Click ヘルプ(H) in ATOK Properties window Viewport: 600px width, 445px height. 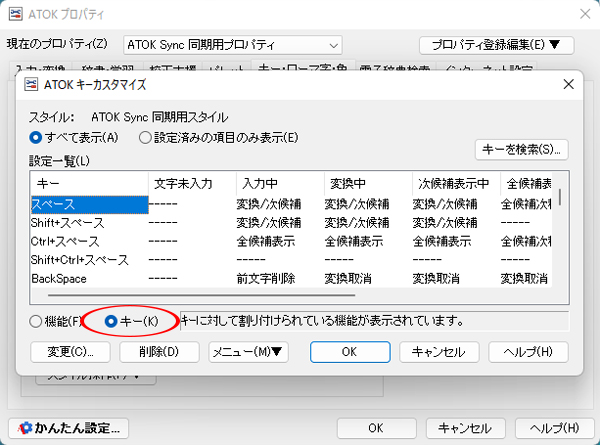tap(554, 428)
